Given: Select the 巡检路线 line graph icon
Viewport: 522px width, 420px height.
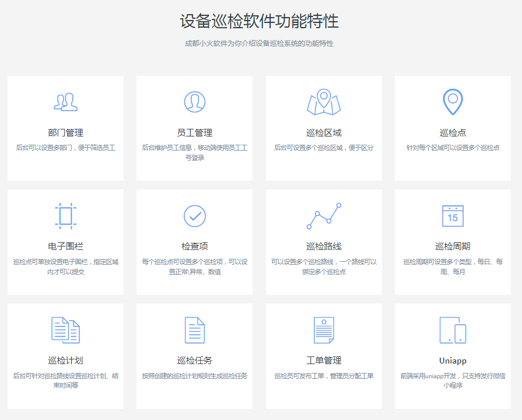Looking at the screenshot, I should point(324,216).
